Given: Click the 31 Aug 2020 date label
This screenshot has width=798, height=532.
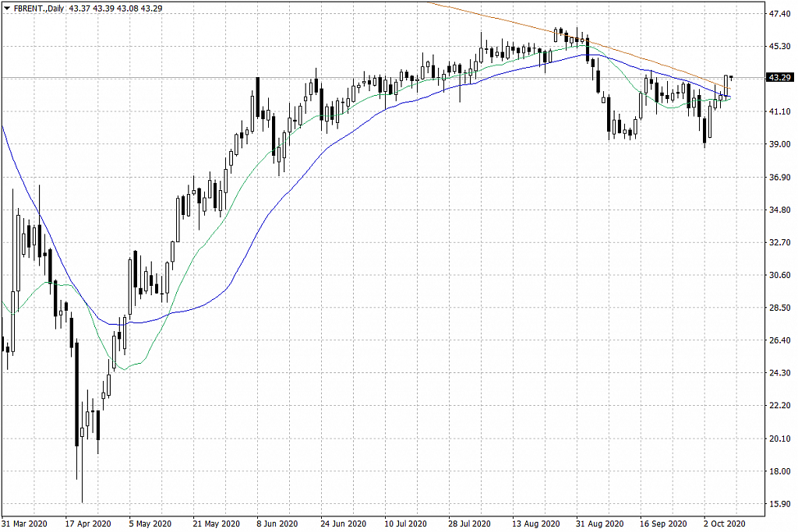Looking at the screenshot, I should click(x=599, y=524).
